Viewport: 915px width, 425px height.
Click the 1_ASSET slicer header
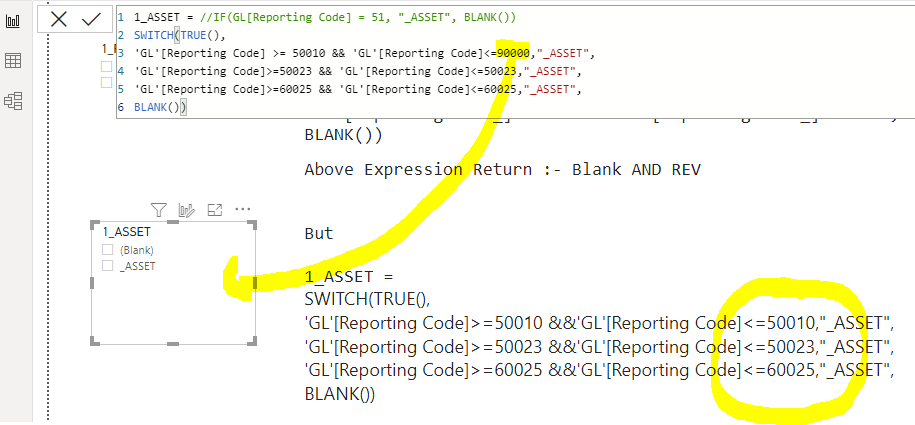click(127, 232)
